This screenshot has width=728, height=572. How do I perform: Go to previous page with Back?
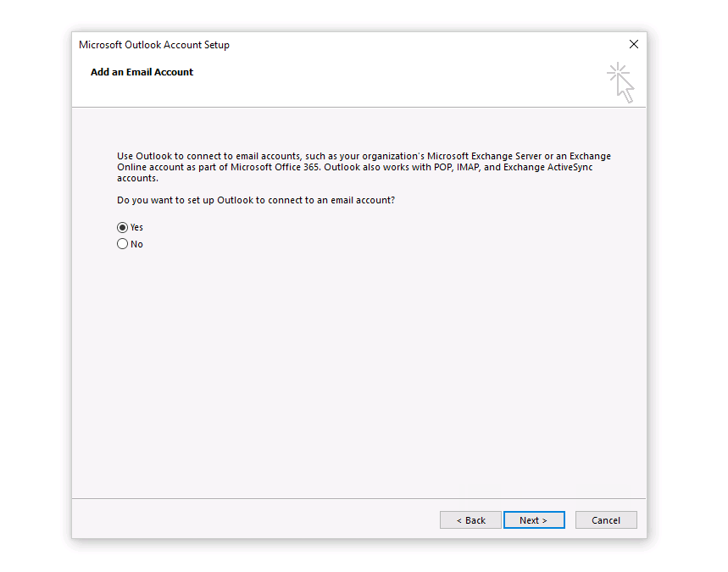pos(470,520)
